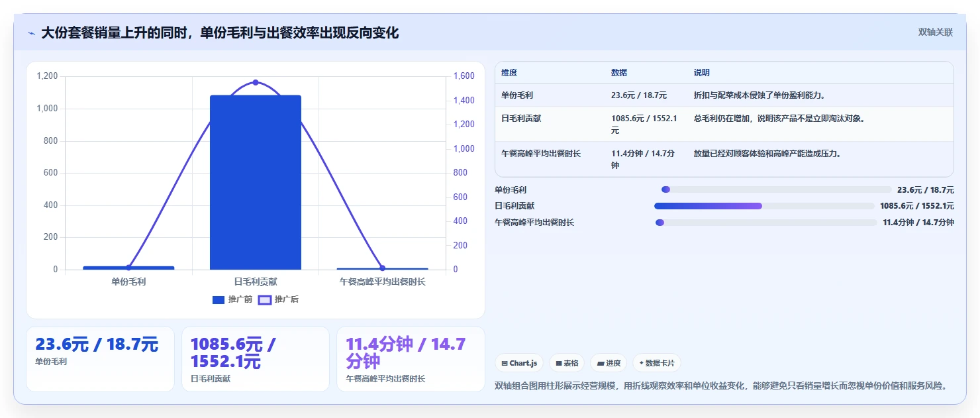Click the 午餐高峰平均出餐时长 data card

(411, 358)
